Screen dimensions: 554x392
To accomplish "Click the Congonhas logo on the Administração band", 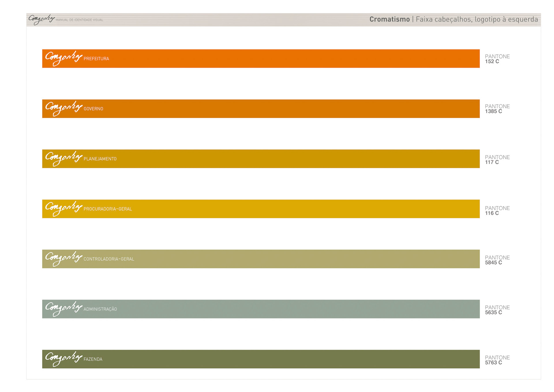I will (64, 309).
